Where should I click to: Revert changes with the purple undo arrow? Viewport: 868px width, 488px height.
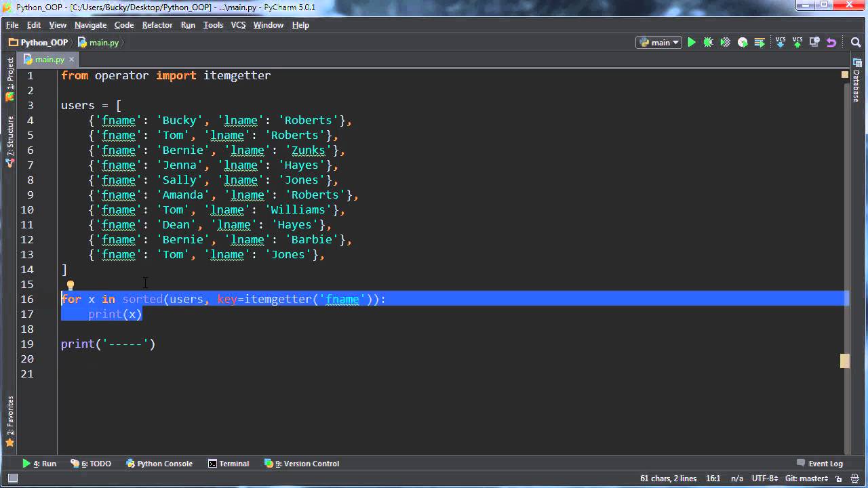tap(831, 42)
